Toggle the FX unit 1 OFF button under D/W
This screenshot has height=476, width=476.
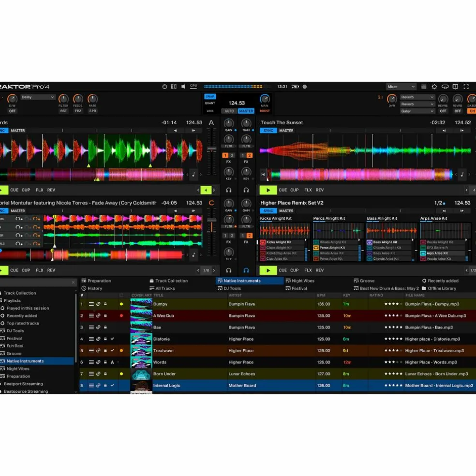pos(12,111)
